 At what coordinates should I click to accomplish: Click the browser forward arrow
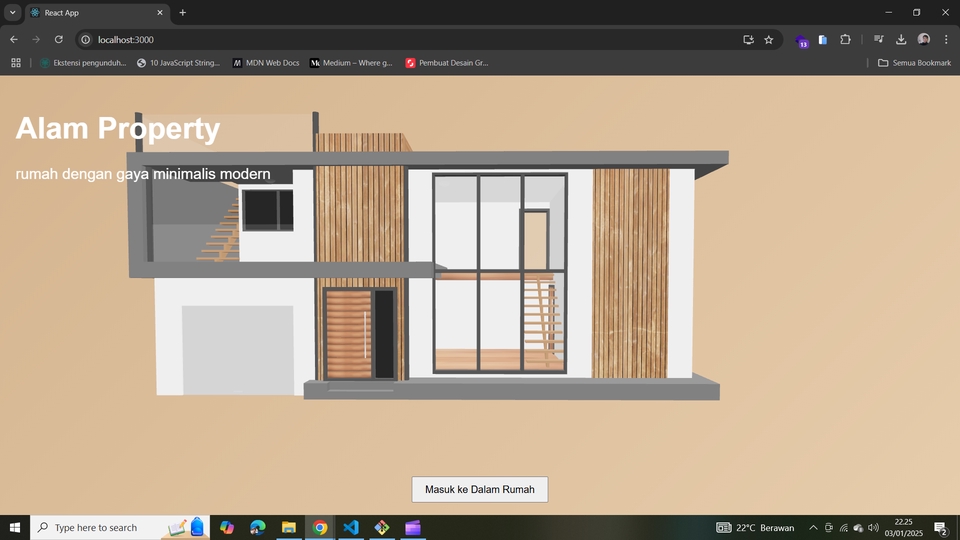[36, 40]
